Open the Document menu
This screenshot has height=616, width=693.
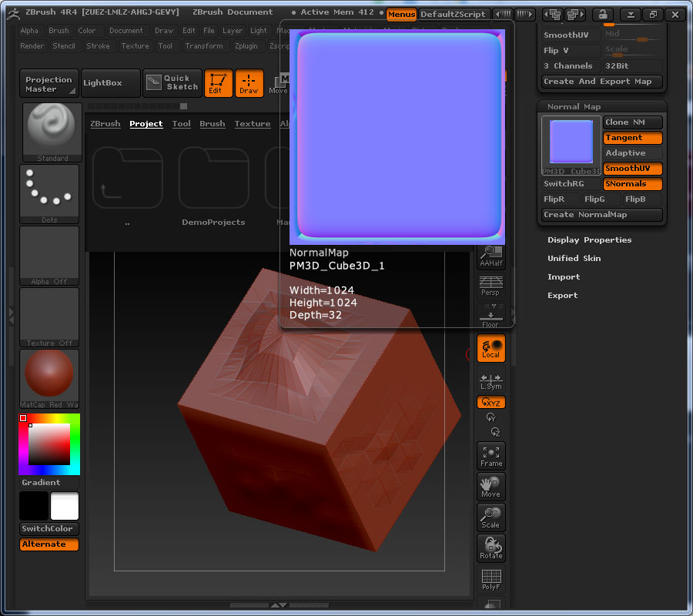[x=126, y=31]
